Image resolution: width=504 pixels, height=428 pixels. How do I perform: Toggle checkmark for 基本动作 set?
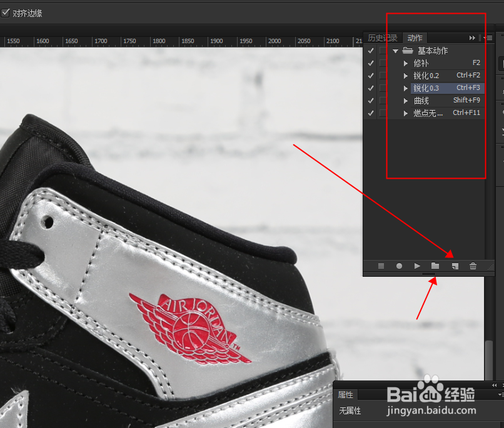click(x=371, y=51)
